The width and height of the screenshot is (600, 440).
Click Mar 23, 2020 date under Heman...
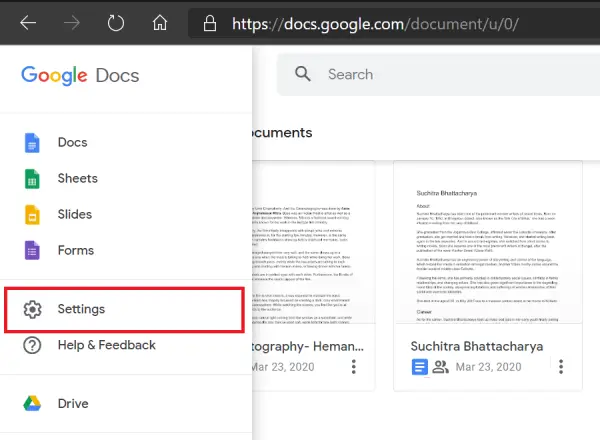pyautogui.click(x=284, y=367)
